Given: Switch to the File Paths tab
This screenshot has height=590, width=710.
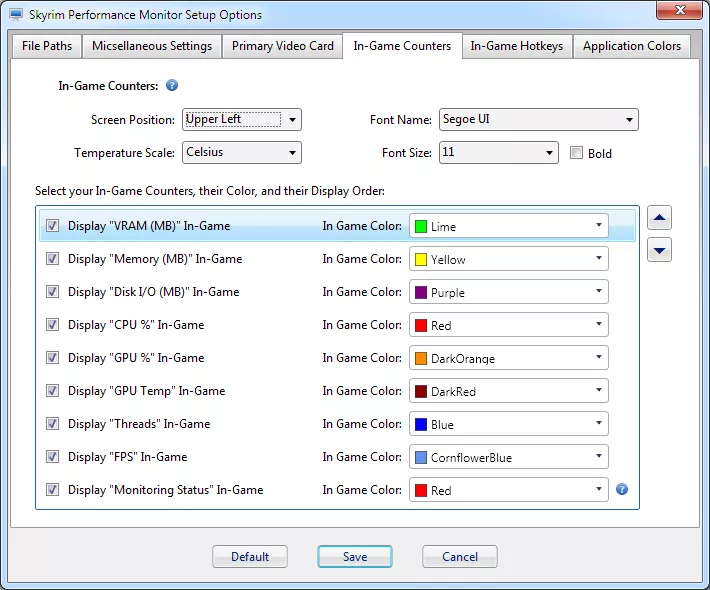Looking at the screenshot, I should (47, 46).
